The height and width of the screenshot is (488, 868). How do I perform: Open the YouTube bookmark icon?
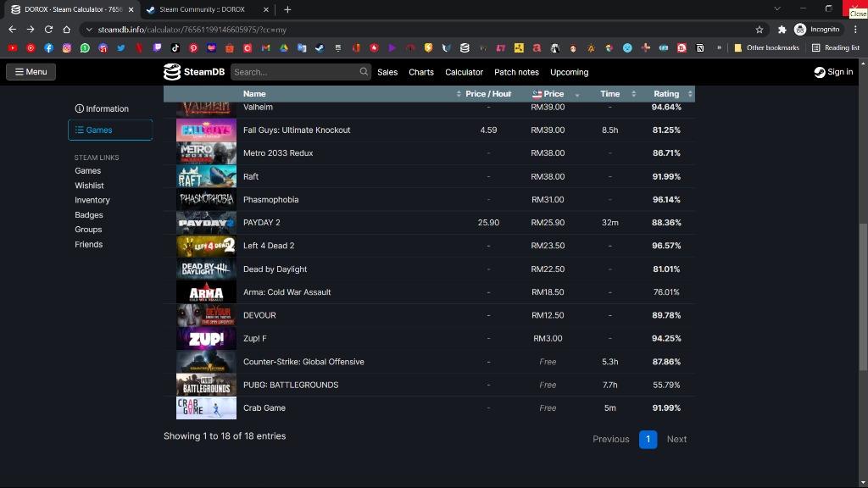[x=12, y=48]
